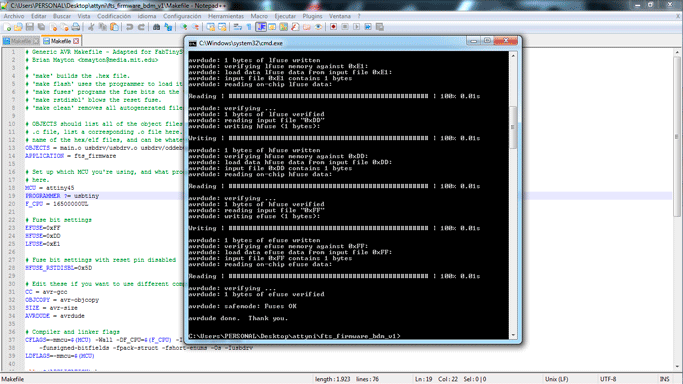Click the 'EFUSE=0xFF' line in editor
The image size is (683, 384).
[x=43, y=228]
